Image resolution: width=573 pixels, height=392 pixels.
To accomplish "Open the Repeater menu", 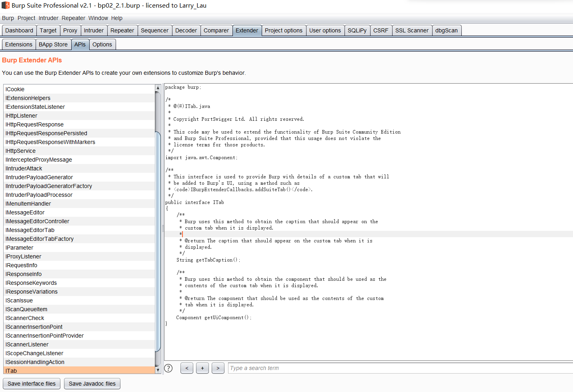I will [73, 18].
